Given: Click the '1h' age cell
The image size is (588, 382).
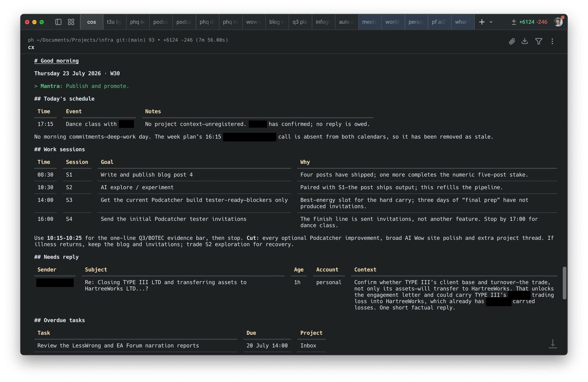Looking at the screenshot, I should point(297,282).
